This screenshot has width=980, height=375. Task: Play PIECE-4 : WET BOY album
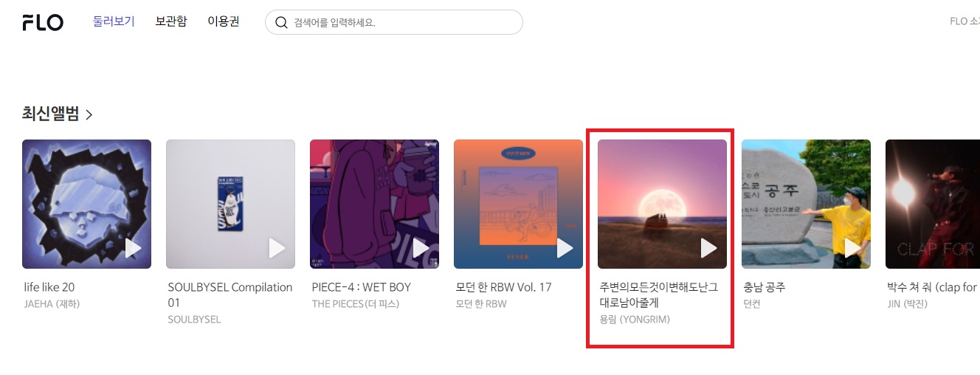tap(421, 249)
